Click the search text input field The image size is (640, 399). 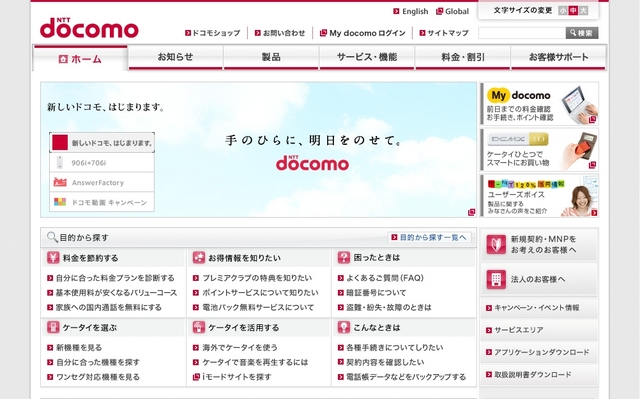pyautogui.click(x=522, y=33)
